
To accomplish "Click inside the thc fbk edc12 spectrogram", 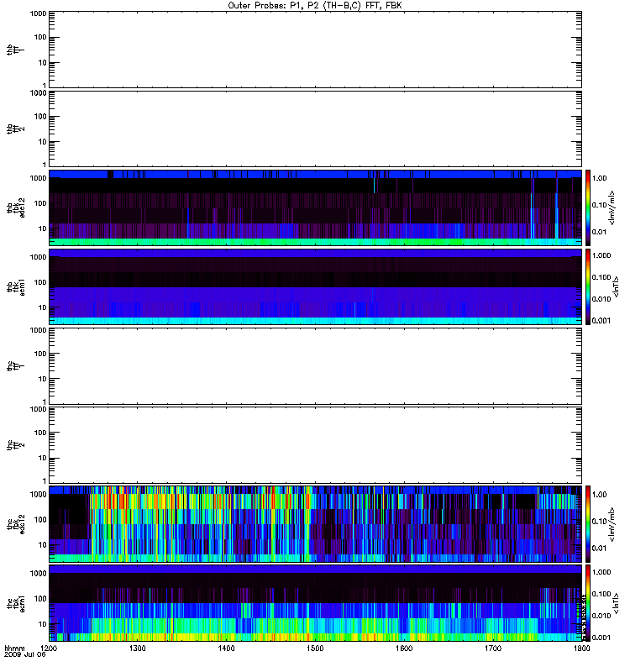I will click(x=315, y=524).
